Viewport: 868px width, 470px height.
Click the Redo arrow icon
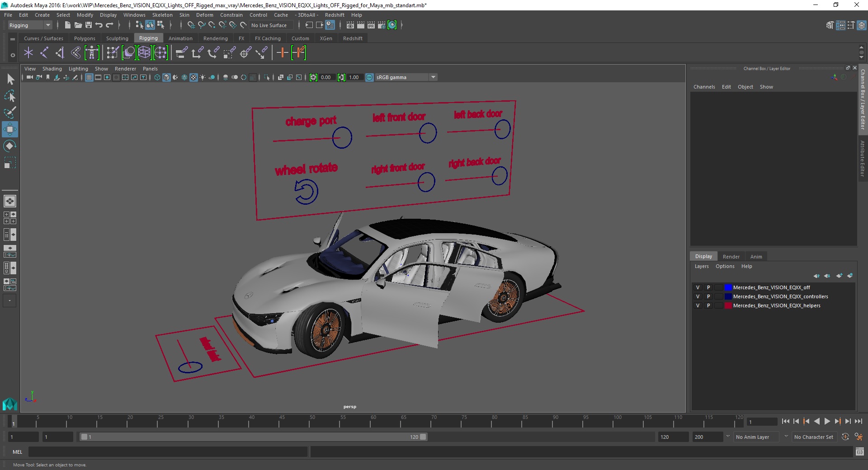[109, 25]
